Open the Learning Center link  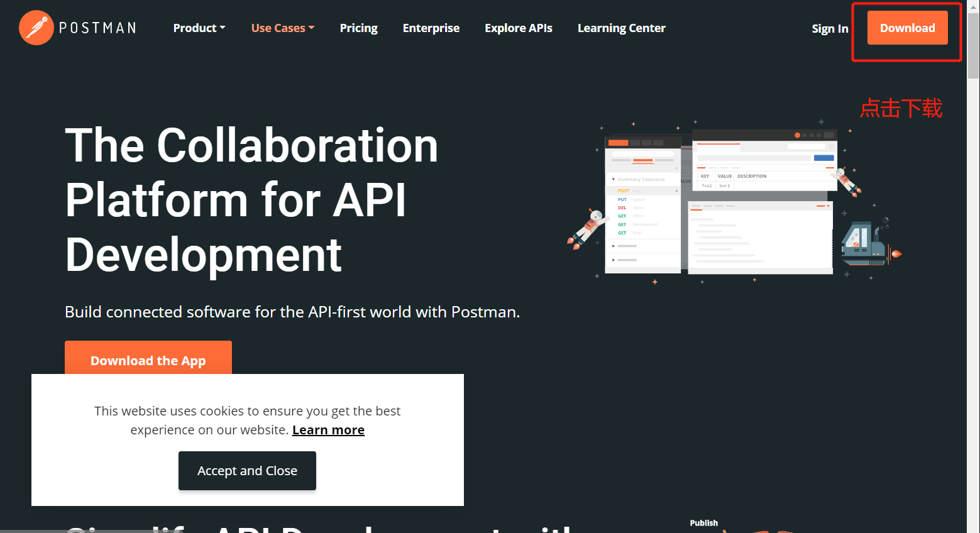(622, 28)
